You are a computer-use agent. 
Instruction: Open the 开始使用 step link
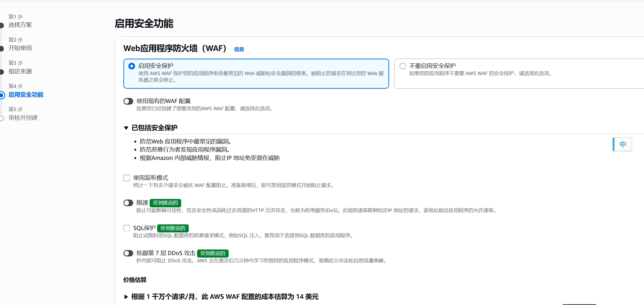pyautogui.click(x=20, y=48)
